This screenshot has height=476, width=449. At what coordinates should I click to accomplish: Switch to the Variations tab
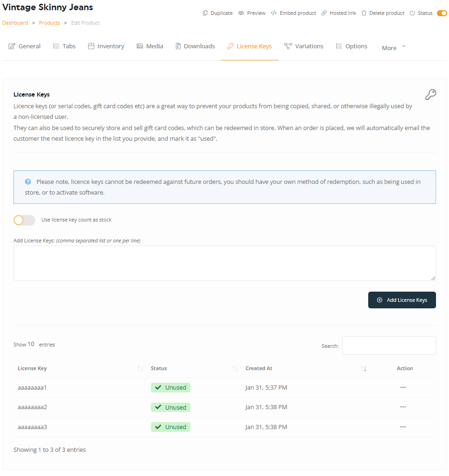(x=304, y=46)
